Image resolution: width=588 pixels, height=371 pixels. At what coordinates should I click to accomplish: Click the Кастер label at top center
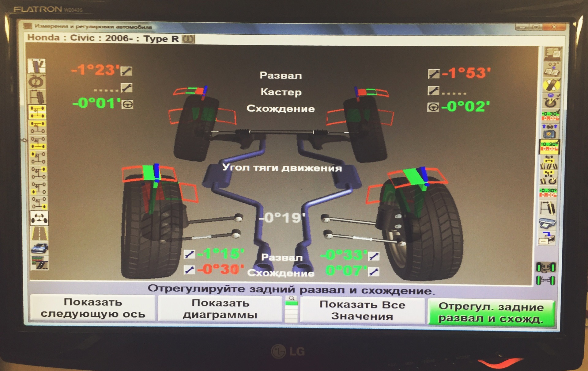click(x=281, y=92)
